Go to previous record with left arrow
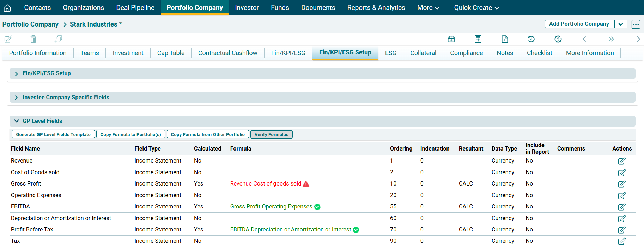The width and height of the screenshot is (644, 247). tap(584, 39)
